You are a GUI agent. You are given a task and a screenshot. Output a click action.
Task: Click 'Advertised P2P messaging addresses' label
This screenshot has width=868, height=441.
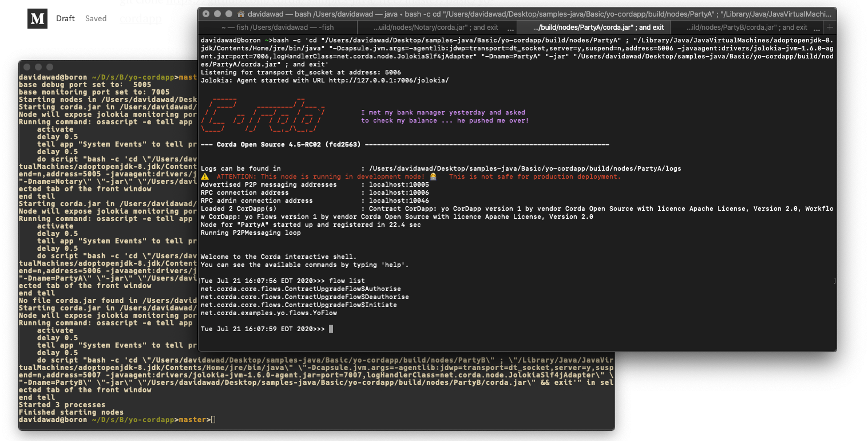coord(269,184)
